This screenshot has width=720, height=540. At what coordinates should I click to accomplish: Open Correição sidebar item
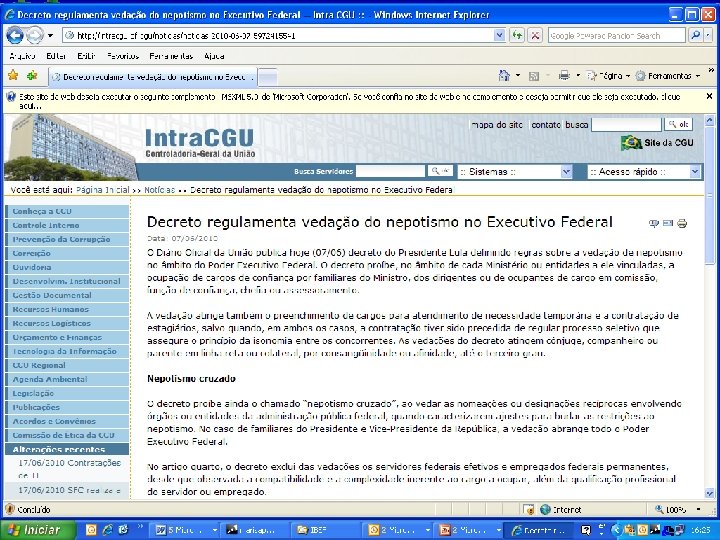point(67,253)
